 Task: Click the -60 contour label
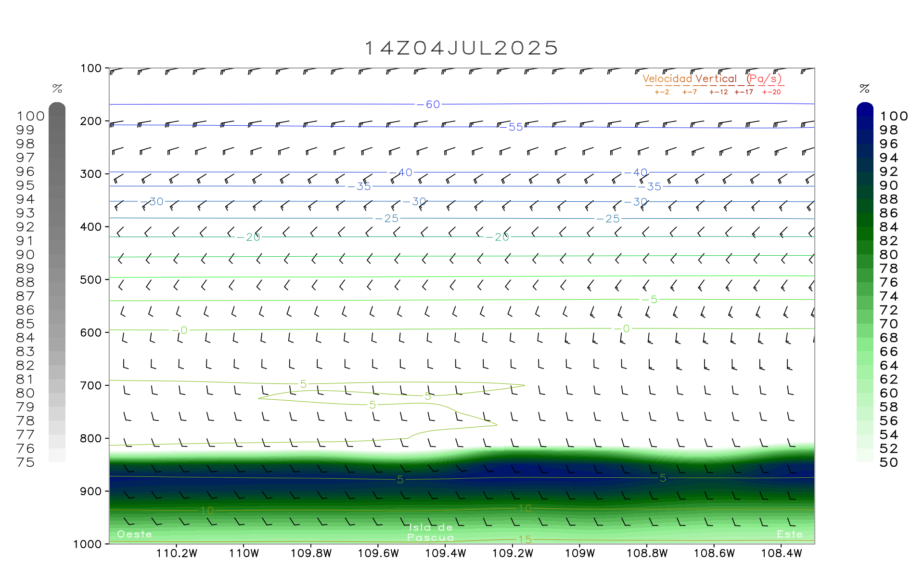(x=428, y=105)
